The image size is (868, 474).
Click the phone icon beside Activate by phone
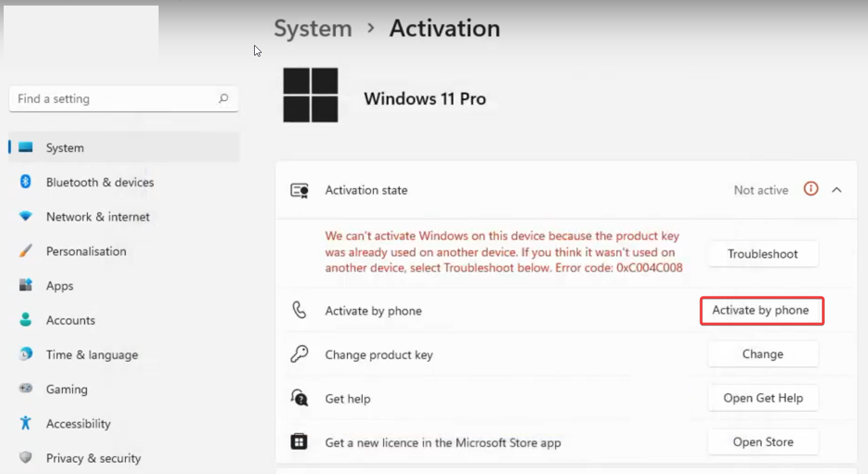coord(299,310)
